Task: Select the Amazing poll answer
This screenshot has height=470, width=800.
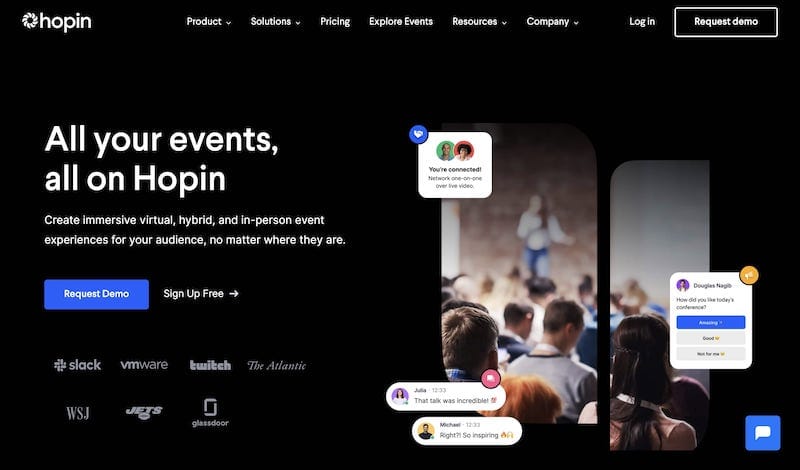Action: point(711,323)
